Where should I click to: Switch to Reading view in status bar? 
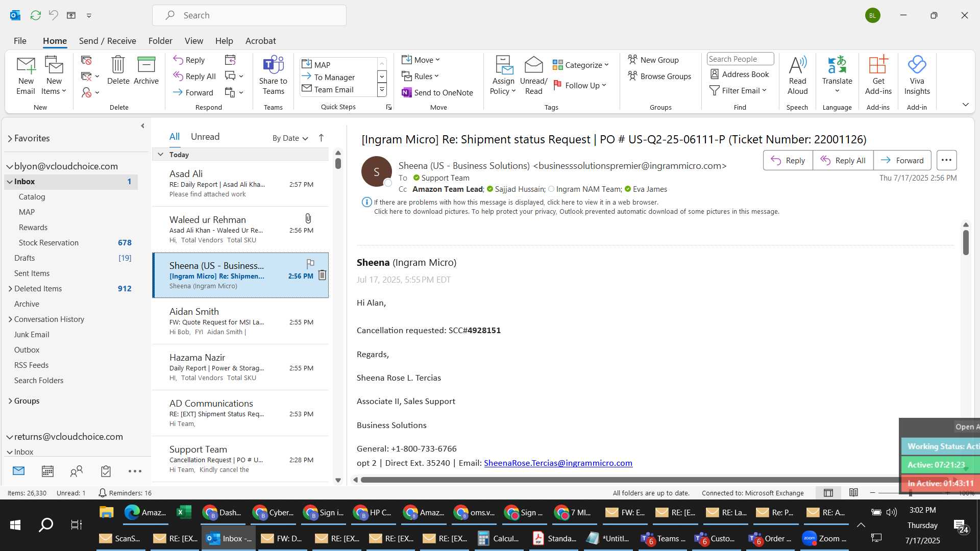point(853,493)
